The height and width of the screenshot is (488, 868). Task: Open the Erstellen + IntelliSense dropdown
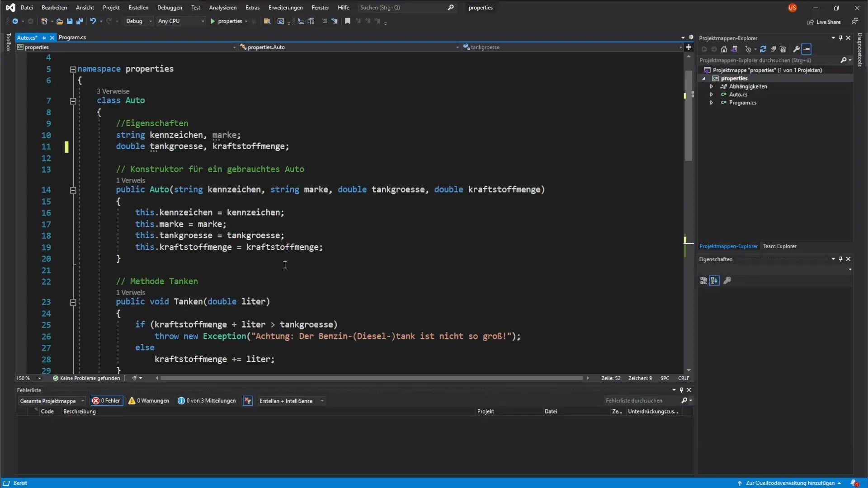point(291,401)
